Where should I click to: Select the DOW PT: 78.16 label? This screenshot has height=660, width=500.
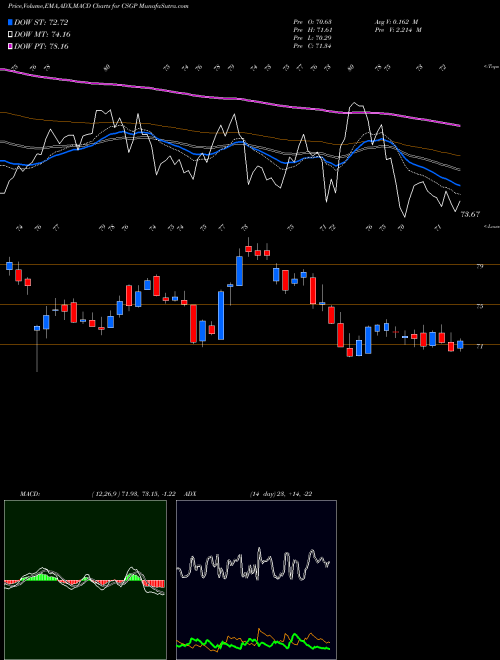pyautogui.click(x=41, y=46)
